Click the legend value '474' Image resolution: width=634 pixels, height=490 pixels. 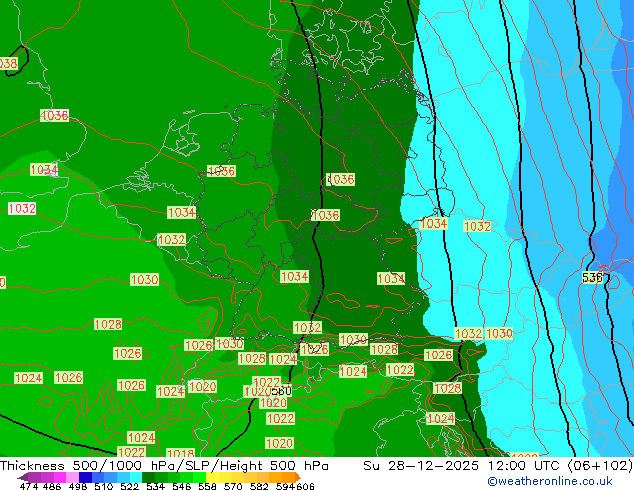point(29,486)
